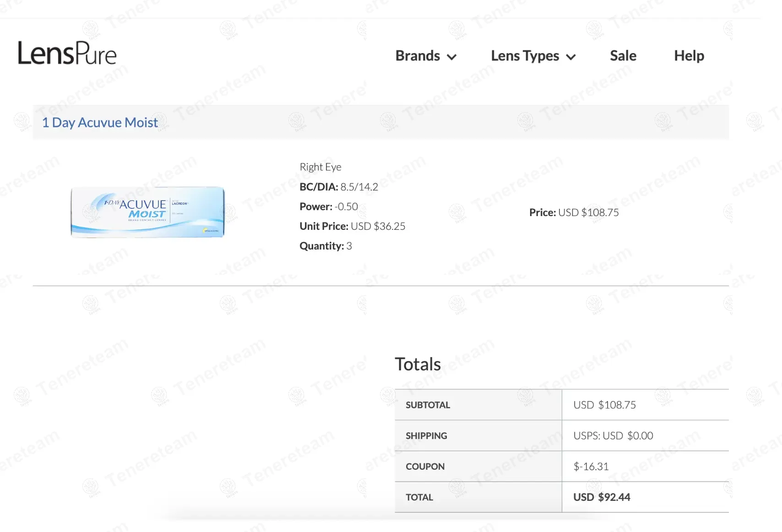The height and width of the screenshot is (532, 782).
Task: Open the Help page
Action: (x=689, y=56)
